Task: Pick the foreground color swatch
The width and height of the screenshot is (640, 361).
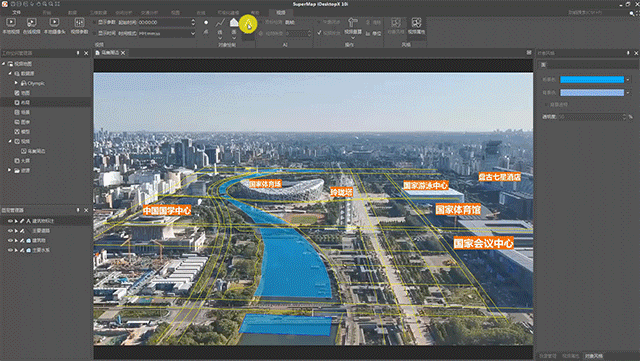Action: 592,80
